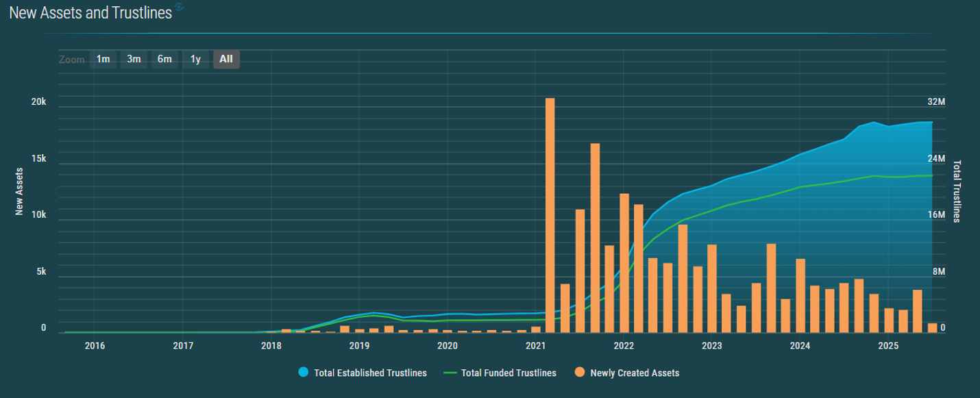Image resolution: width=980 pixels, height=398 pixels.
Task: Click the 2019 label on the x-axis
Action: tap(359, 346)
